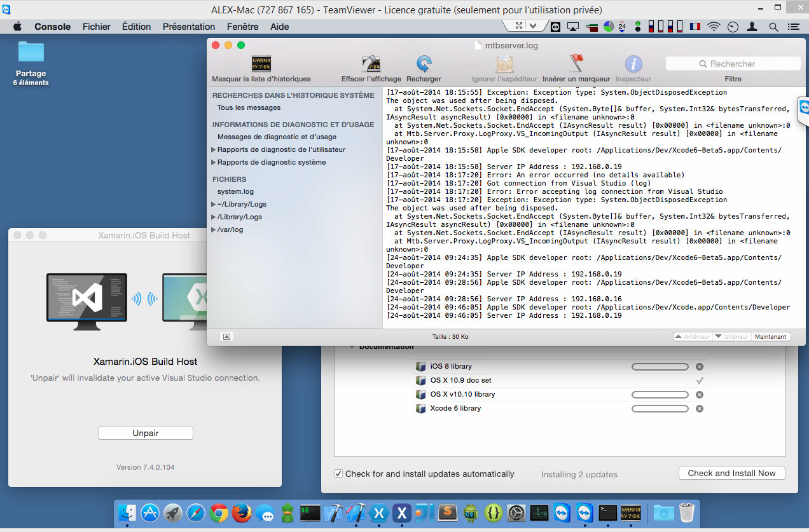Cancel iOS 8 library download

[x=700, y=367]
